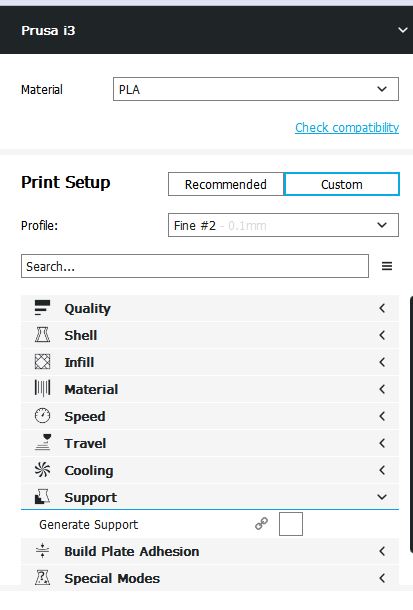Image resolution: width=413 pixels, height=610 pixels.
Task: Open the Material PLA dropdown
Action: tap(256, 89)
